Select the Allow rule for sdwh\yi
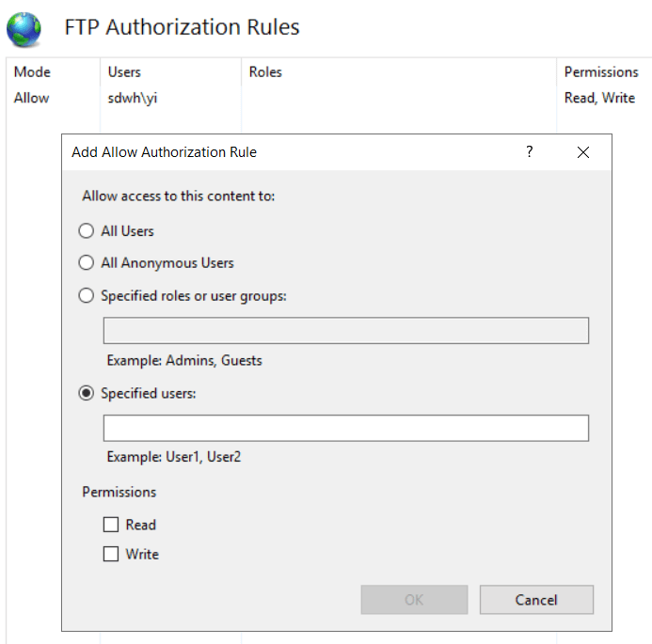Image resolution: width=652 pixels, height=644 pixels. 32,98
